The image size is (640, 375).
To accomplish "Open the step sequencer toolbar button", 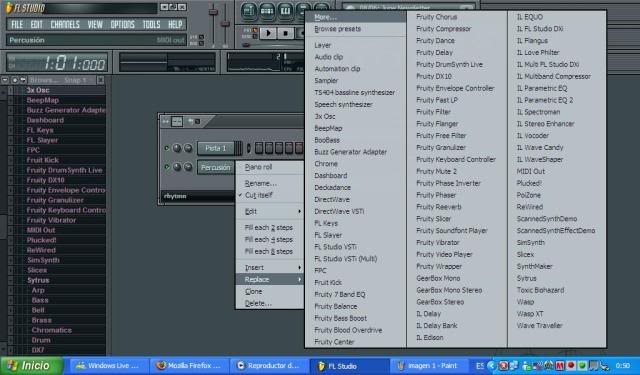I will 267,10.
